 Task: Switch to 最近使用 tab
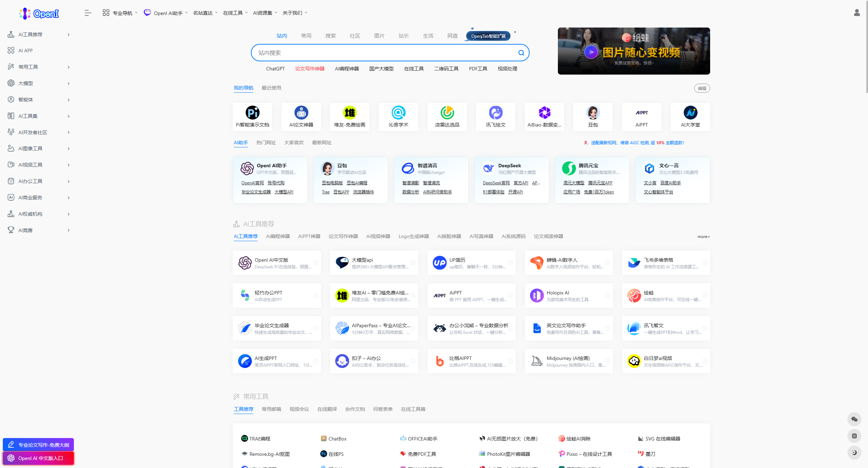[x=271, y=88]
